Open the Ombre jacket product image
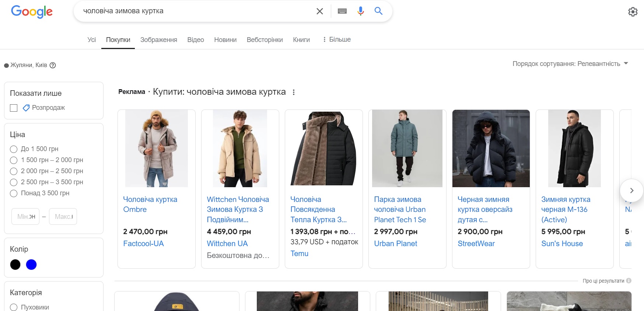644x311 pixels. [x=157, y=148]
